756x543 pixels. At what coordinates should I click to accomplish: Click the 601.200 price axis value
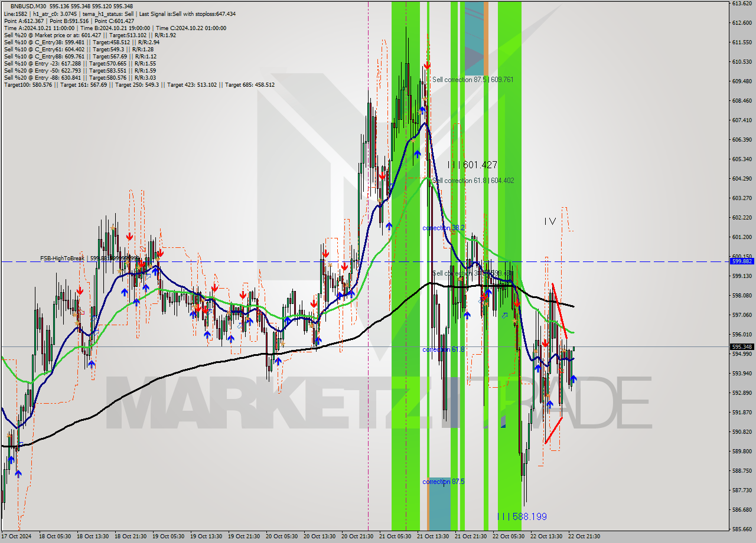[x=742, y=237]
